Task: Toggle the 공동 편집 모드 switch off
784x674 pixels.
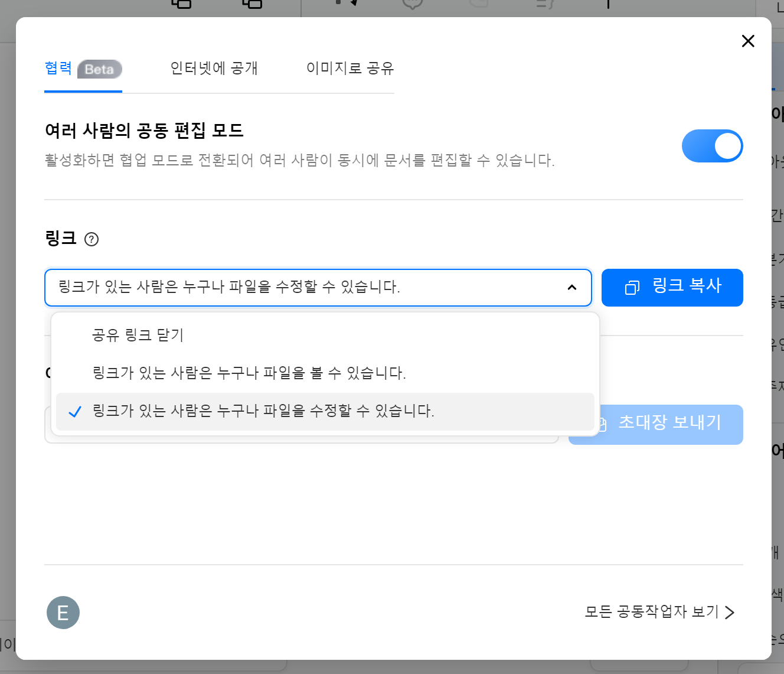Action: [x=712, y=146]
